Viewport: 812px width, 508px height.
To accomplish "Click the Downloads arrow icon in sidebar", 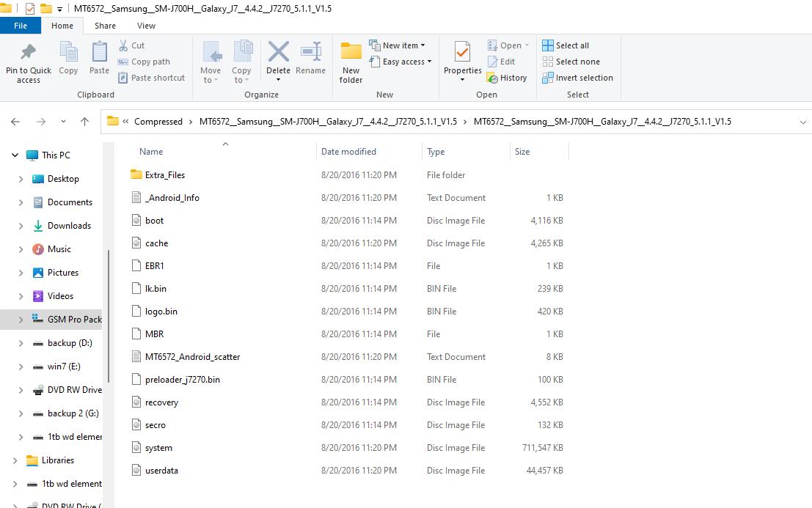I will pyautogui.click(x=38, y=226).
